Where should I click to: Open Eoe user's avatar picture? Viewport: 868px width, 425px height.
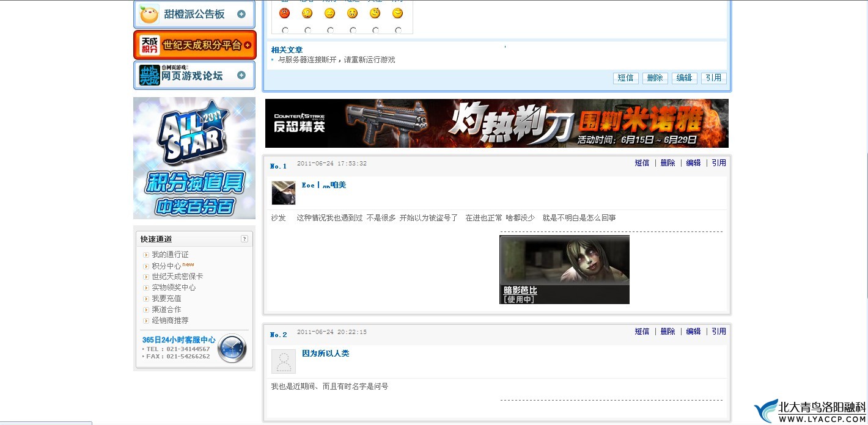(x=284, y=193)
